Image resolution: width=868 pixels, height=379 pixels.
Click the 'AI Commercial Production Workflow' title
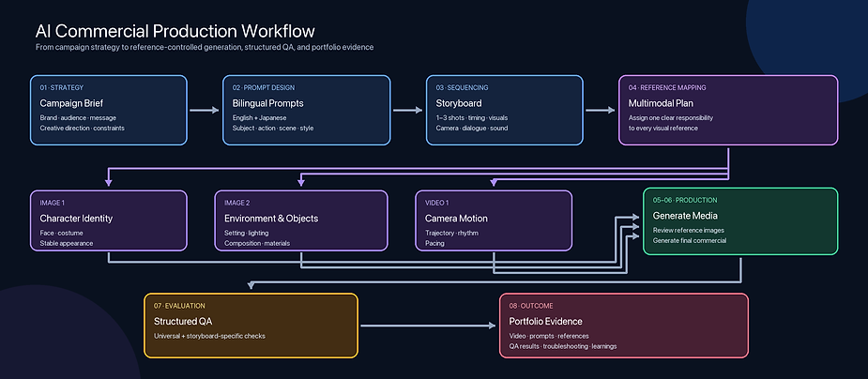tap(175, 31)
